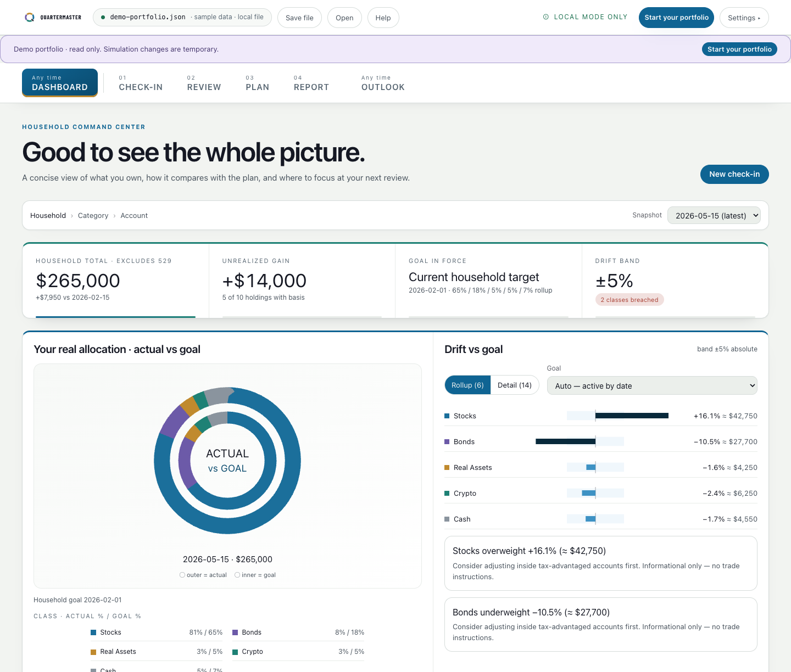Click the Bonds purple swatch in Drift list
The height and width of the screenshot is (672, 791).
pos(447,442)
